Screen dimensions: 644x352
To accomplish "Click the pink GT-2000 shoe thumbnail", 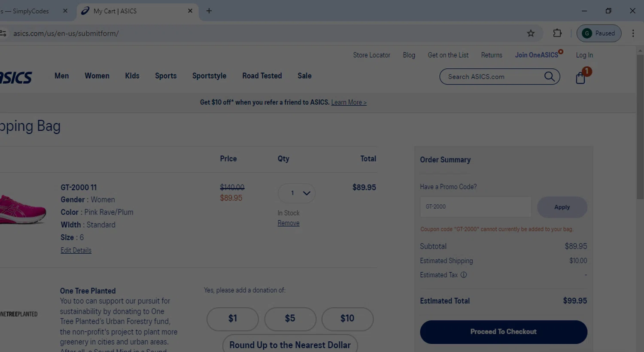I will pos(22,209).
